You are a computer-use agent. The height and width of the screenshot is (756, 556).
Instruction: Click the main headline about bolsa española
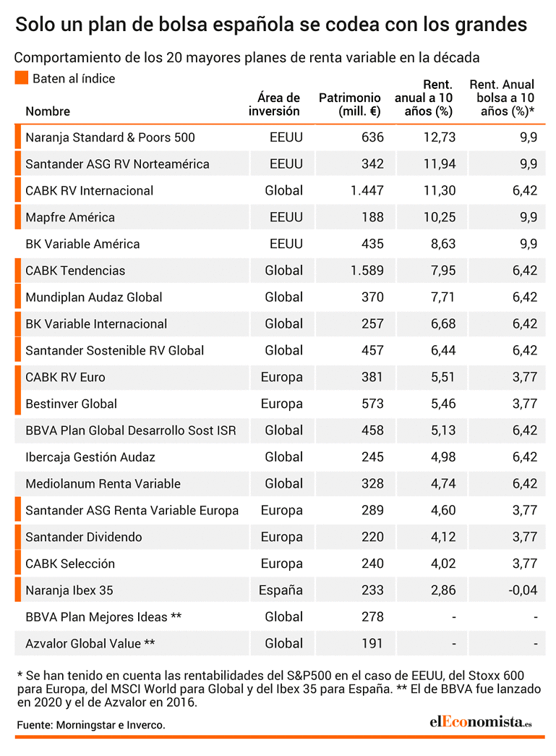pos(271,24)
